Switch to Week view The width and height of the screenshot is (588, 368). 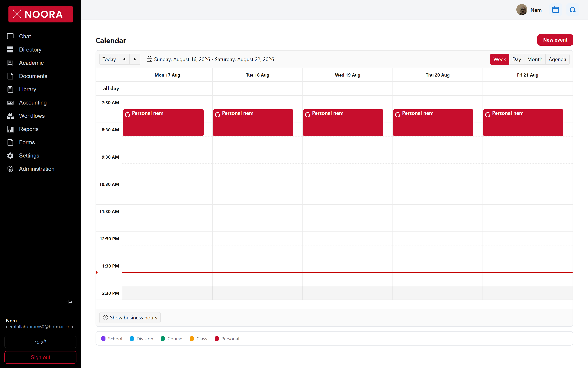pyautogui.click(x=500, y=59)
